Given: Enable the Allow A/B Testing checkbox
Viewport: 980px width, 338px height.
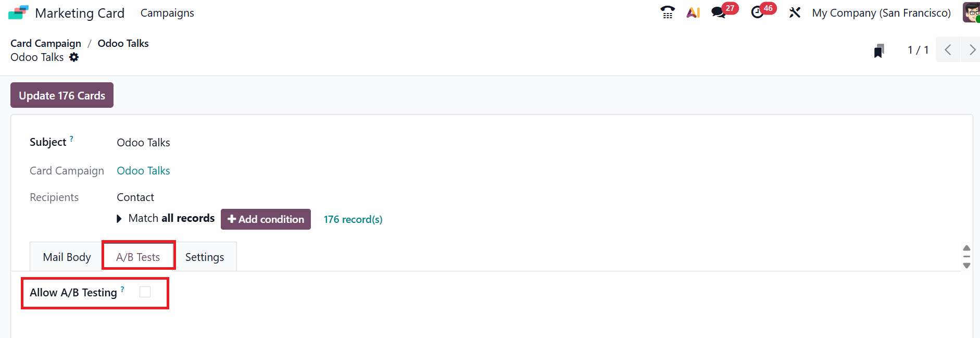Looking at the screenshot, I should click(x=145, y=292).
